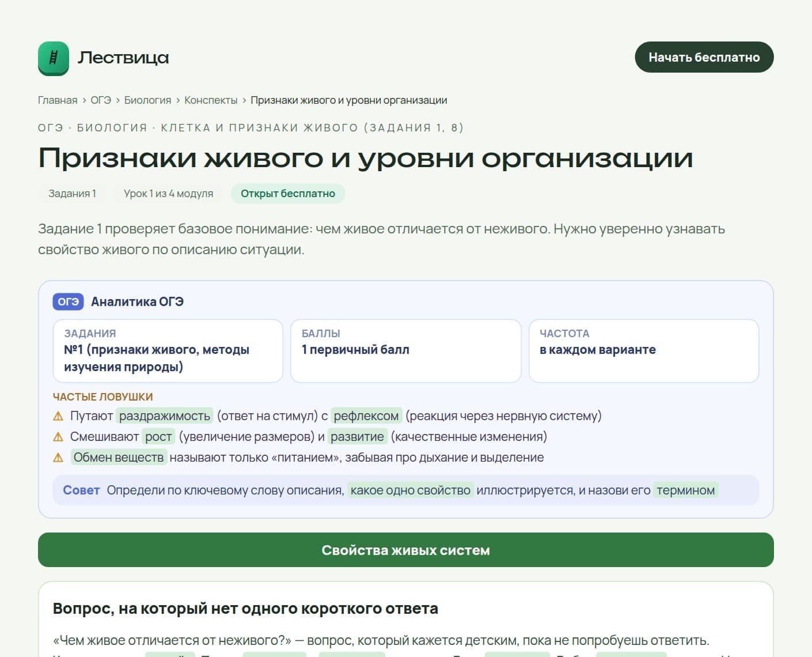This screenshot has width=812, height=657.
Task: Click the warning icon beside «Обмен веществ»
Action: [58, 458]
